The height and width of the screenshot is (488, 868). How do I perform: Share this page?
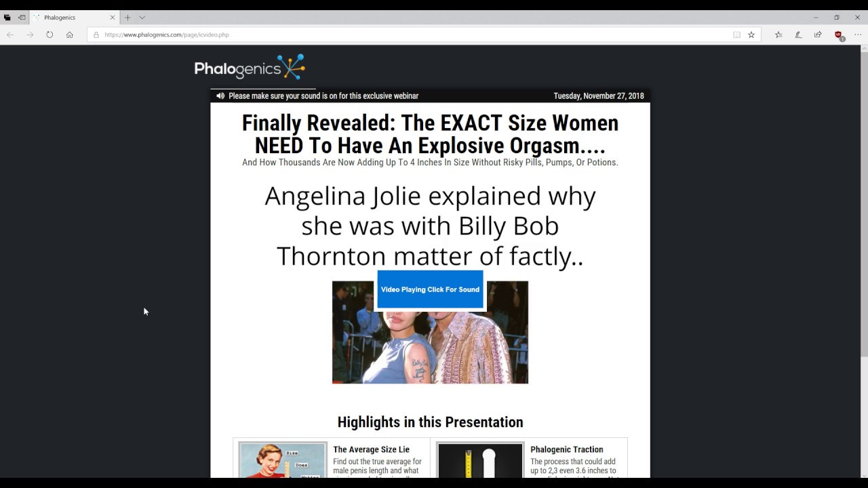pyautogui.click(x=818, y=35)
